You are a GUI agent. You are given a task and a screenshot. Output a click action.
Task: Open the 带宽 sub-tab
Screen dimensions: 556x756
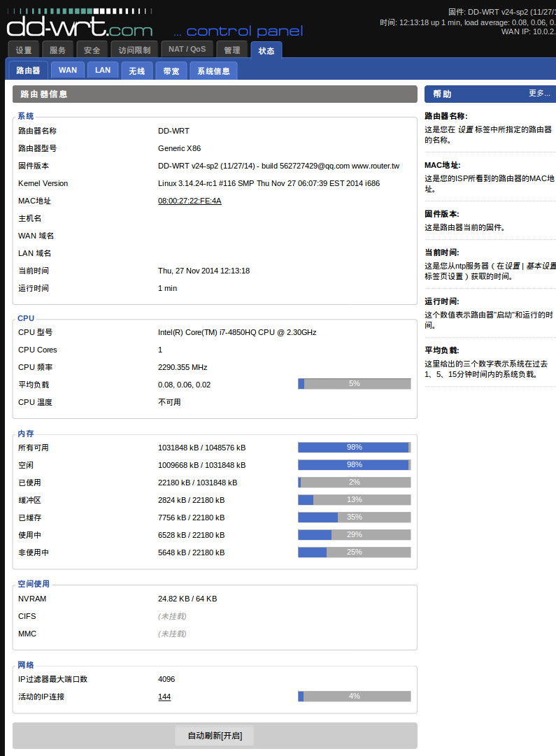[171, 71]
